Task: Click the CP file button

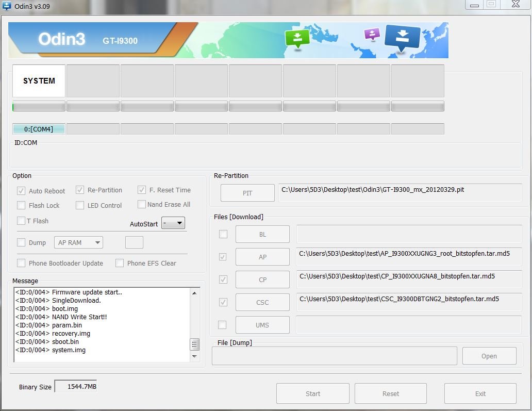Action: pyautogui.click(x=262, y=280)
